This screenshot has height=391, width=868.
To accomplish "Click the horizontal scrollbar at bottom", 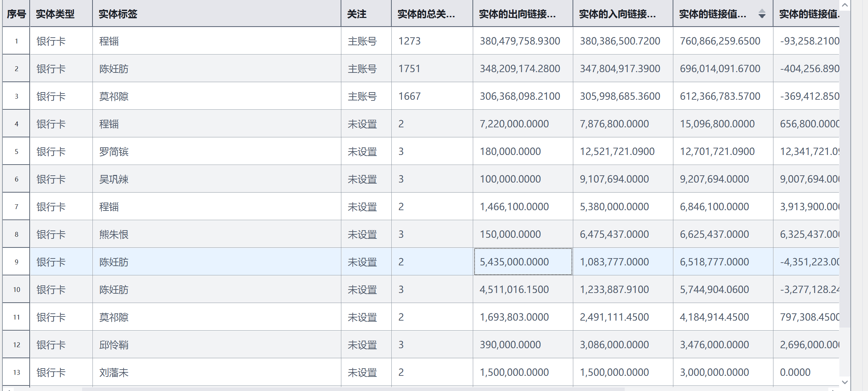I will [353, 389].
